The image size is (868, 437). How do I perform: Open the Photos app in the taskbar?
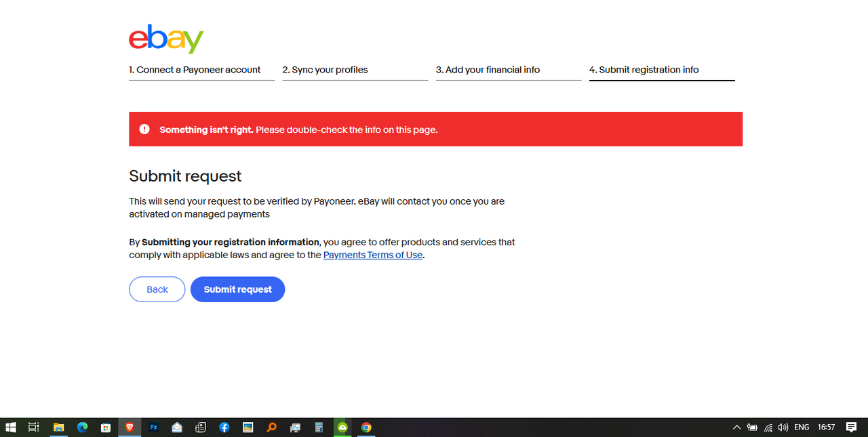[248, 428]
